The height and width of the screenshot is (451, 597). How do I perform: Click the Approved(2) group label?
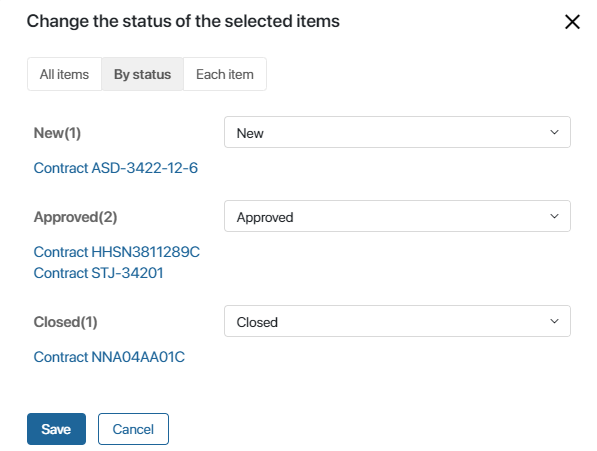tap(75, 217)
